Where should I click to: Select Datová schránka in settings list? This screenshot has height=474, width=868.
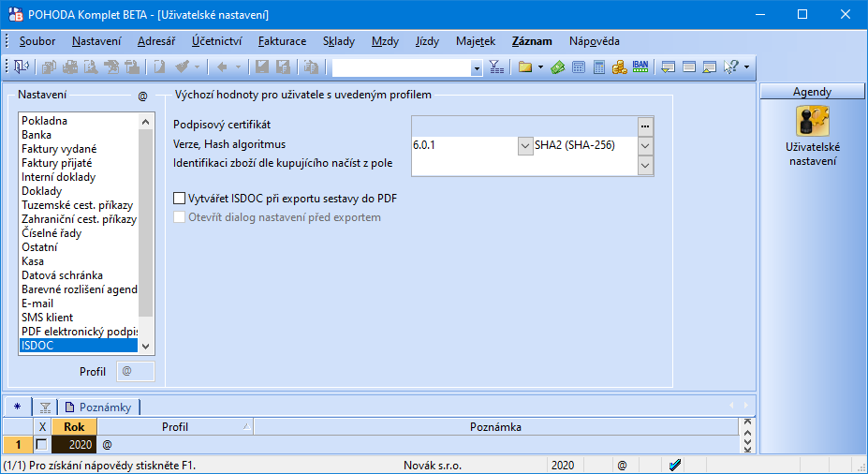click(79, 275)
